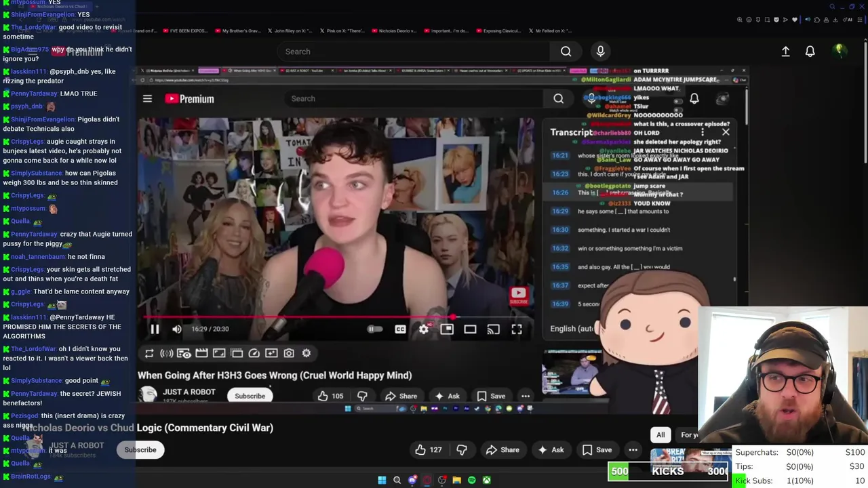Switch inner player to theater mode

(x=470, y=329)
